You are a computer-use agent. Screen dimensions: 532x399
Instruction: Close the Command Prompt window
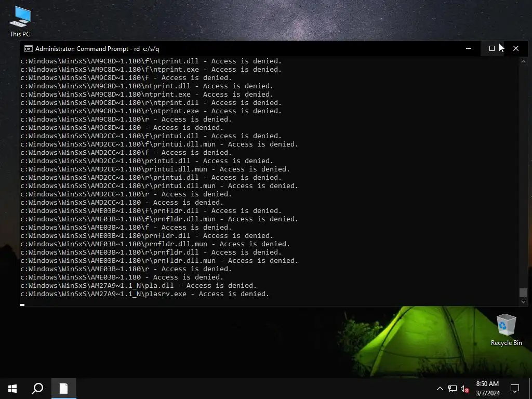pyautogui.click(x=516, y=48)
